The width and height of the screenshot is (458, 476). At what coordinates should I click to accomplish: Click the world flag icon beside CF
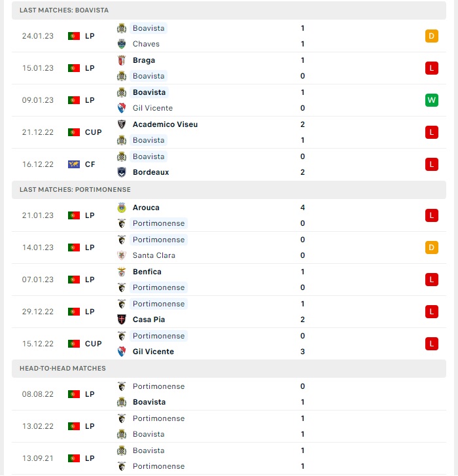tap(74, 164)
